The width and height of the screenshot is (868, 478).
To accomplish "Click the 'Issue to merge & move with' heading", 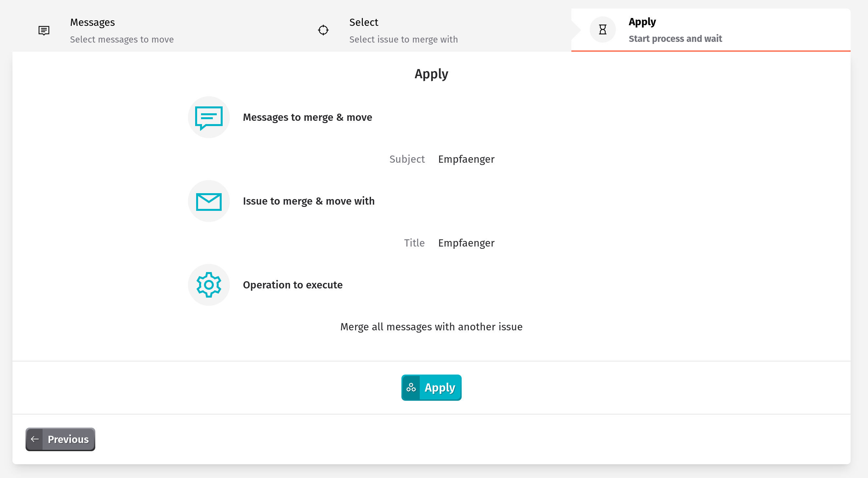I will [309, 201].
